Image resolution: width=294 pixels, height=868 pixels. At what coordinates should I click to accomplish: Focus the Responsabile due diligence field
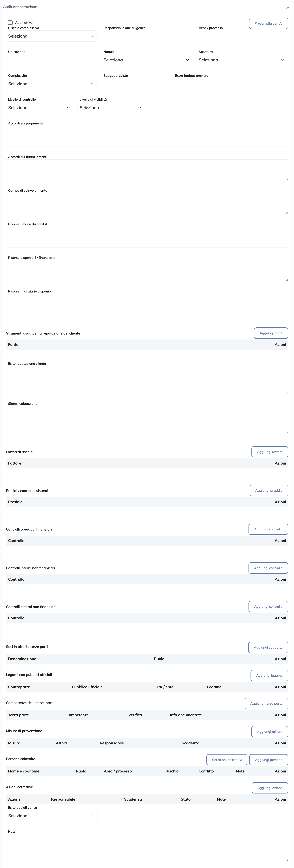(x=147, y=36)
